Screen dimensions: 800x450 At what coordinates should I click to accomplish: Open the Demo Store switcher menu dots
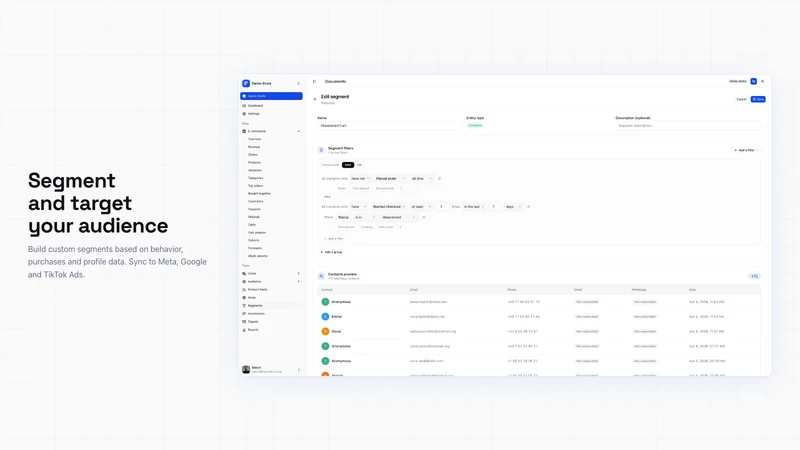(298, 83)
